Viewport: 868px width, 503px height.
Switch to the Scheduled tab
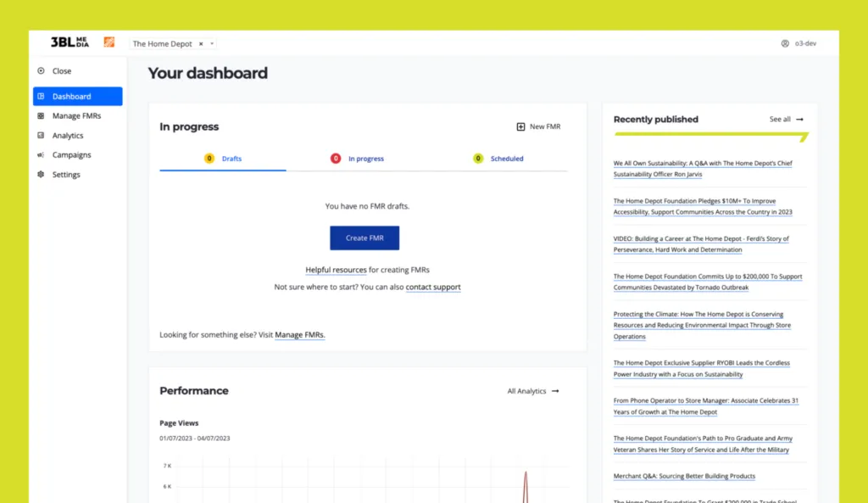(x=498, y=159)
